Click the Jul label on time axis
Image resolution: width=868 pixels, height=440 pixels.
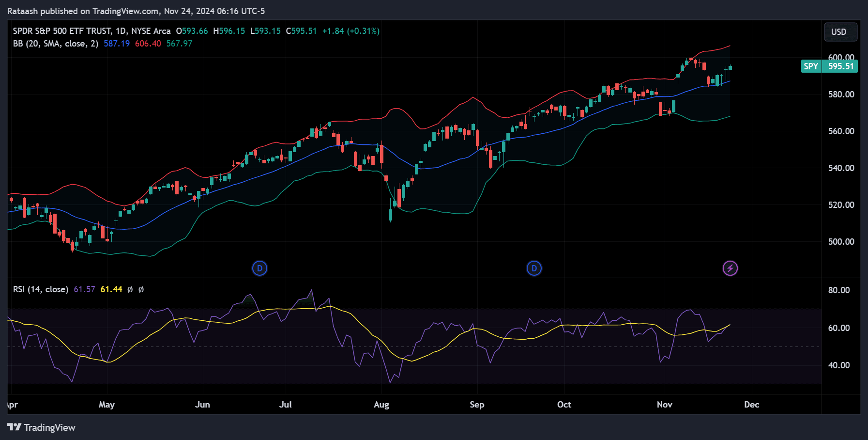pos(286,405)
